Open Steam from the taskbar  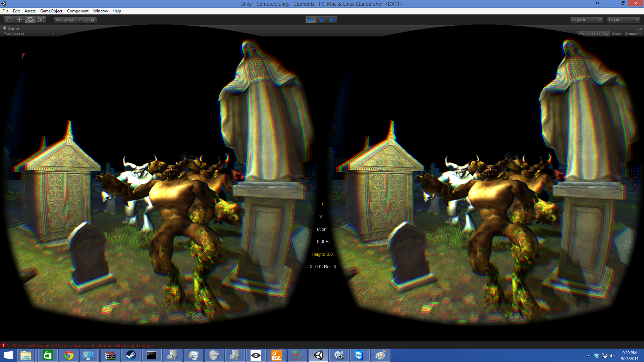pos(131,355)
